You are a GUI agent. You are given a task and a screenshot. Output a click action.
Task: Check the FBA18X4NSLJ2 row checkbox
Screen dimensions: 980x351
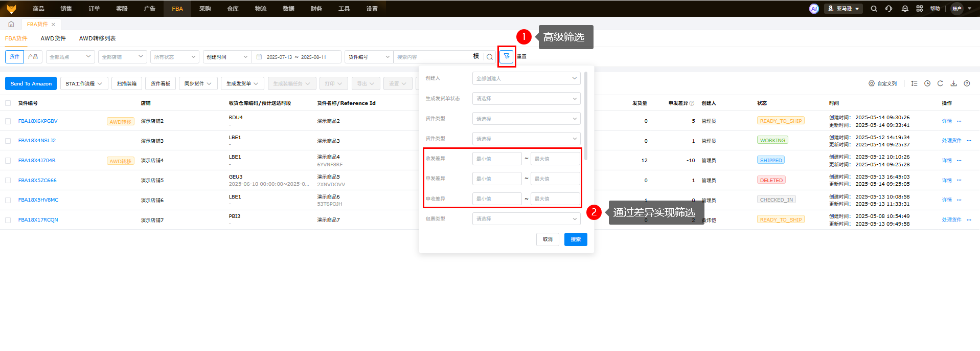point(8,141)
